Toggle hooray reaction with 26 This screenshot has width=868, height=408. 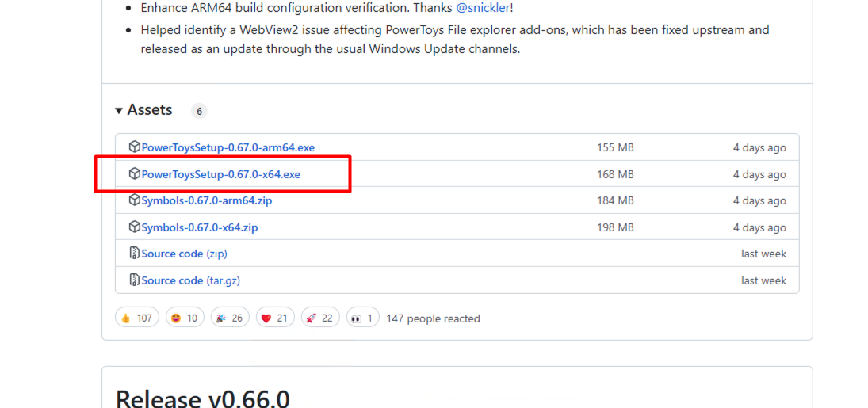point(229,318)
